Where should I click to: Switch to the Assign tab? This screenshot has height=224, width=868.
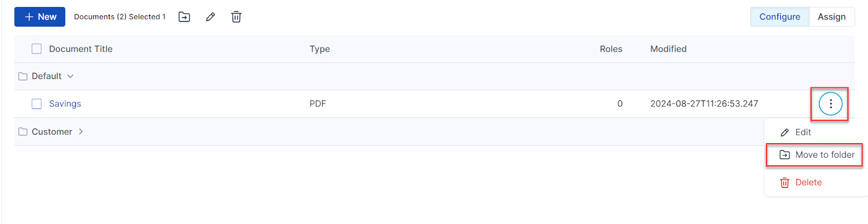point(832,17)
